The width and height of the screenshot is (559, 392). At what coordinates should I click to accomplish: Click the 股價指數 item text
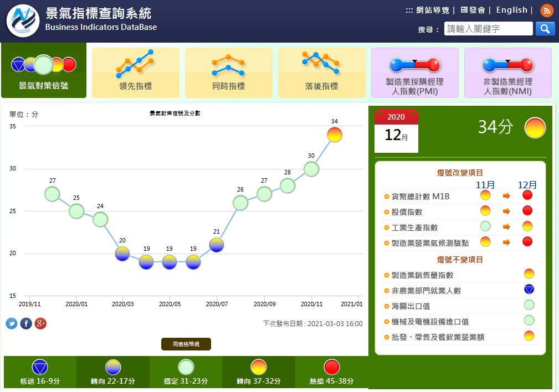407,212
